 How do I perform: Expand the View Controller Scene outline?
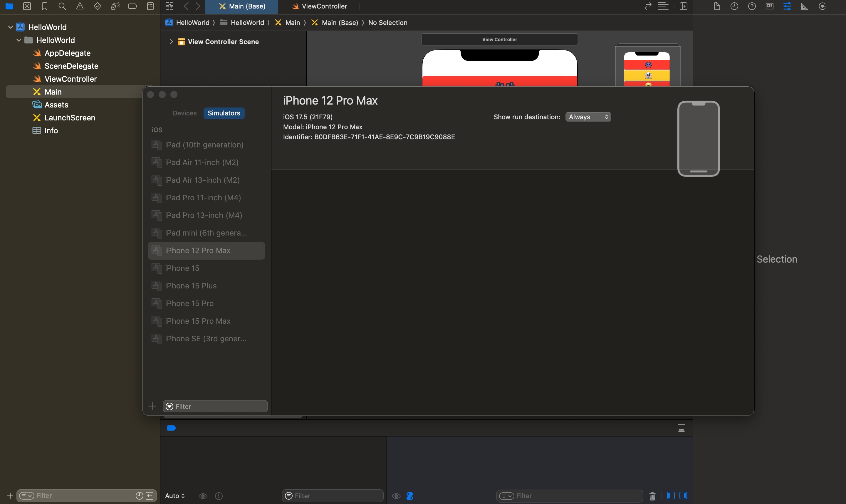tap(171, 41)
